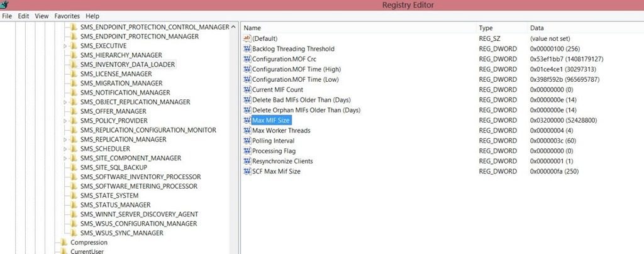Viewport: 644px width, 254px height.
Task: Click the DWORD icon for Backlog Threading Threshold
Action: point(247,49)
